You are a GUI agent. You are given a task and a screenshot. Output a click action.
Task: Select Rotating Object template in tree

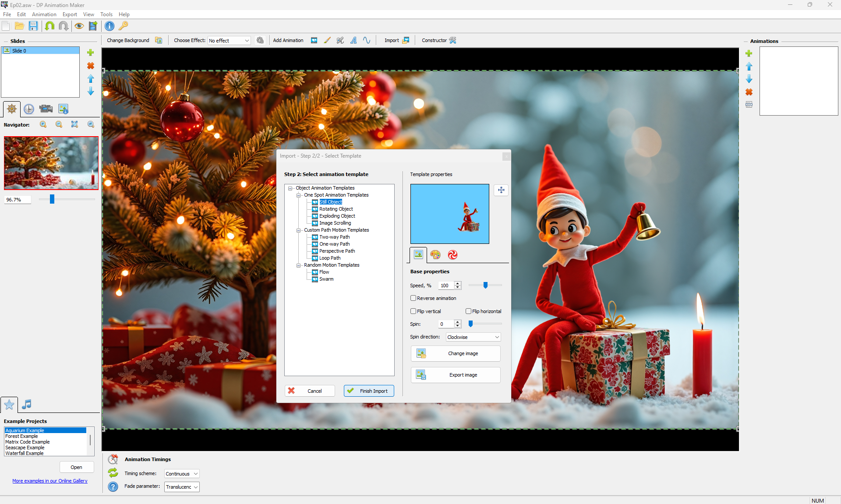click(336, 209)
